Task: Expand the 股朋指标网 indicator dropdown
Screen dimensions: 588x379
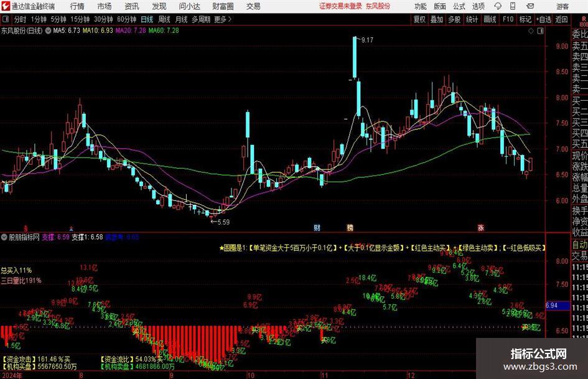Action: [x=4, y=237]
